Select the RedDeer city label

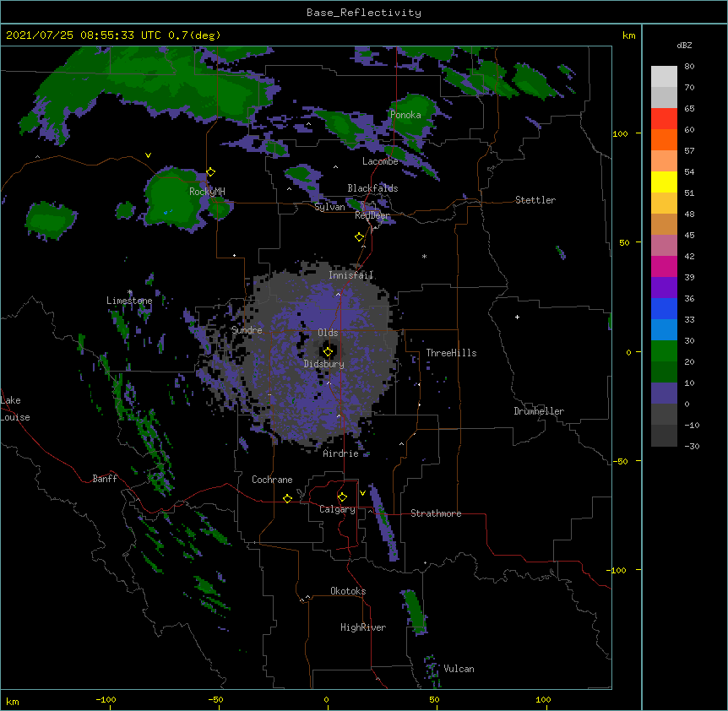point(372,216)
